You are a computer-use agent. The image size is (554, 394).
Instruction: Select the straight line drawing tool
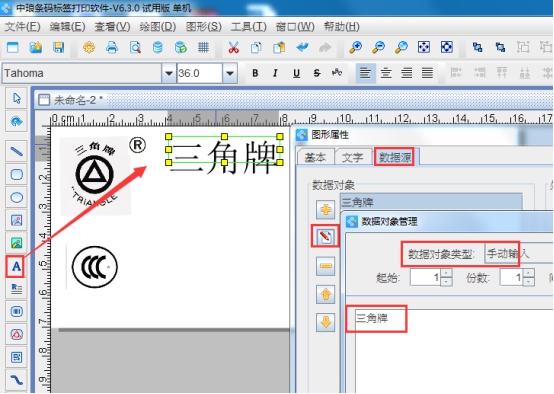pyautogui.click(x=16, y=152)
